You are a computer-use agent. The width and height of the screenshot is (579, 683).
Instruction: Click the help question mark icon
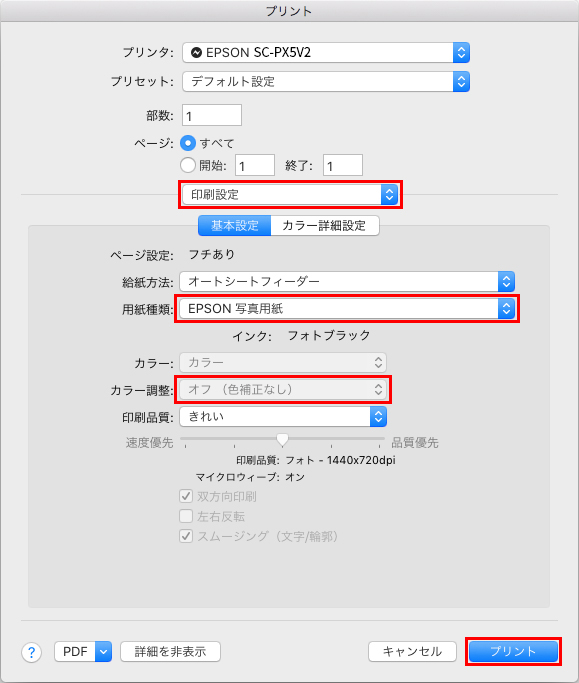click(x=31, y=652)
